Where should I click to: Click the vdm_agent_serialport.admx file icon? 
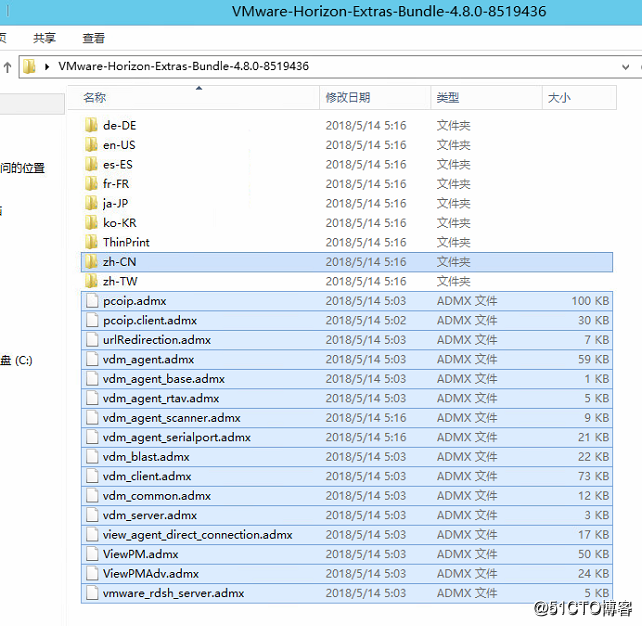pos(92,437)
